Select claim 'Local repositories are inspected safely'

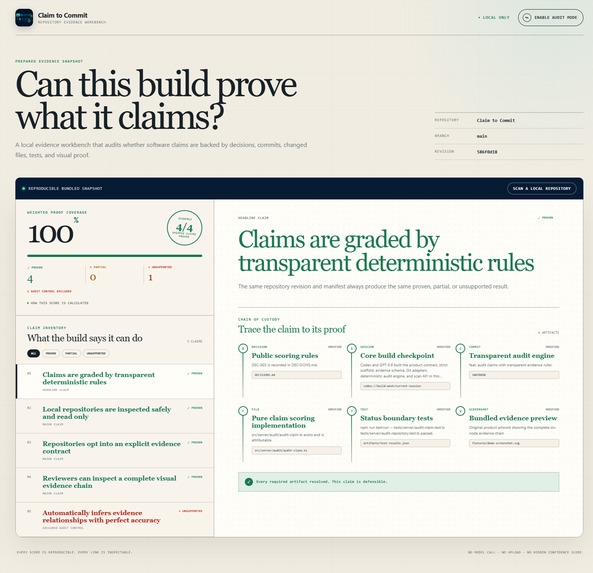115,416
